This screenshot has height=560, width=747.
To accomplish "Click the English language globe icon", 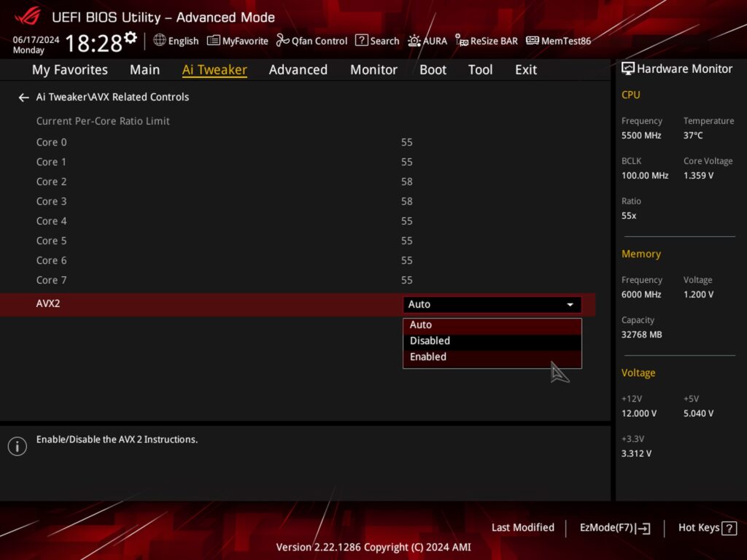I will click(160, 41).
